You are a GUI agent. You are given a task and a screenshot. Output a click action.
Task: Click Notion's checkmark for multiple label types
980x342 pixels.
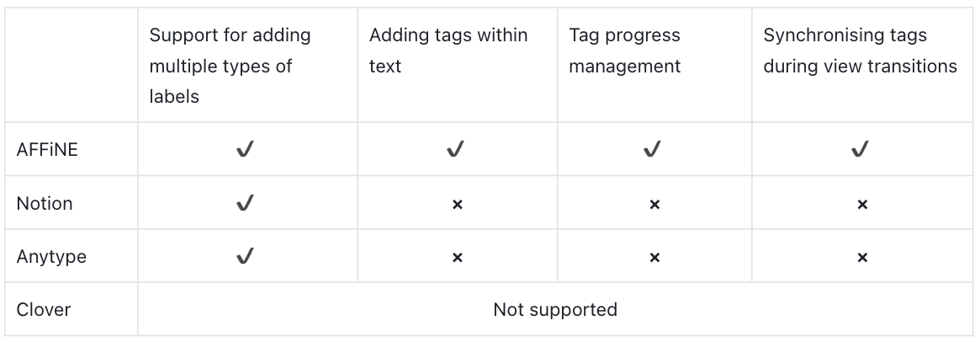coord(245,203)
